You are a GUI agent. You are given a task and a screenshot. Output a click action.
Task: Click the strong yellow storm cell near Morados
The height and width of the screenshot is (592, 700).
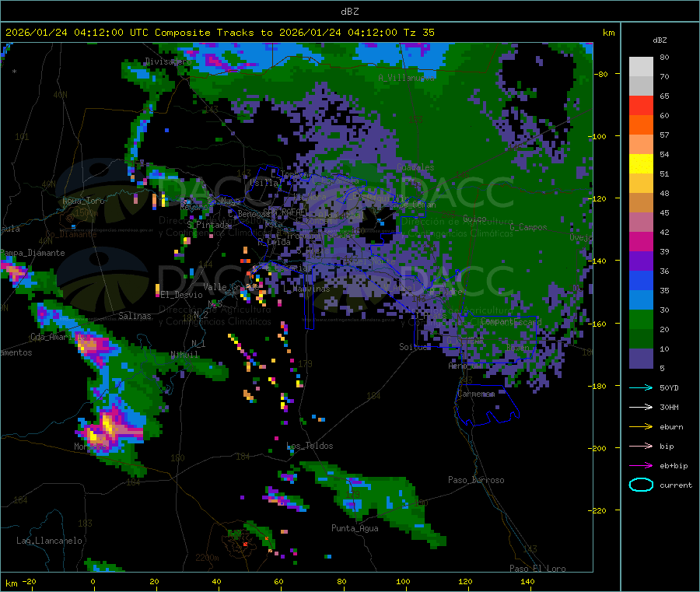point(107,424)
